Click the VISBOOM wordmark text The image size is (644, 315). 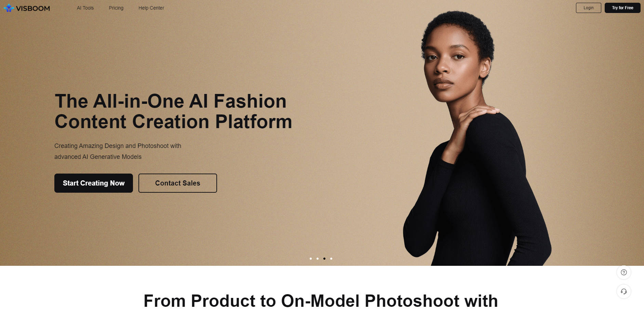click(33, 8)
